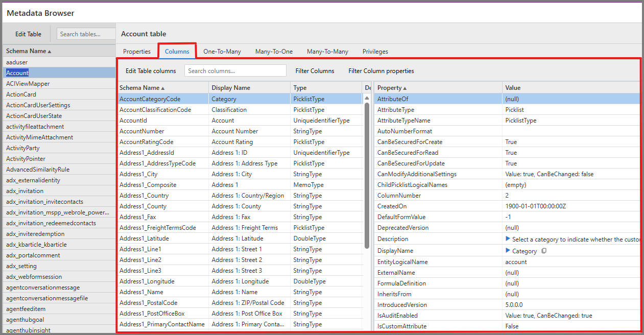644x335 pixels.
Task: Click Edit Table columns
Action: pyautogui.click(x=150, y=70)
